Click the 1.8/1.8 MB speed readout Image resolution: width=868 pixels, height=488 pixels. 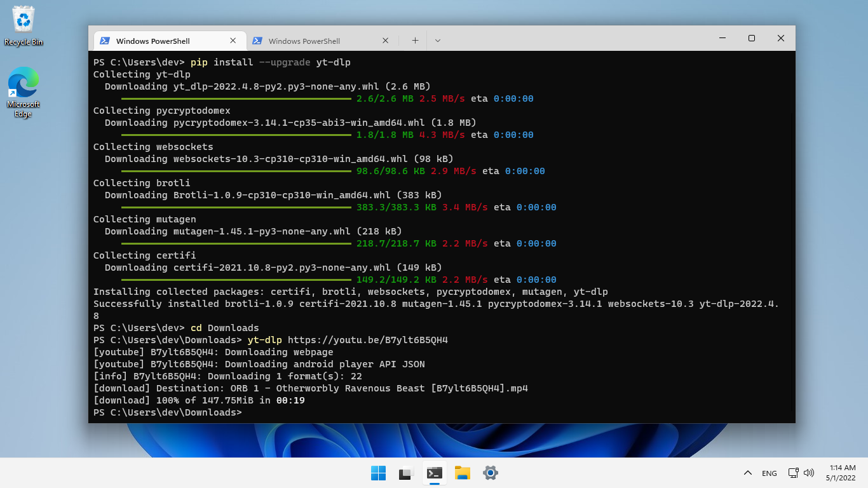click(x=442, y=135)
